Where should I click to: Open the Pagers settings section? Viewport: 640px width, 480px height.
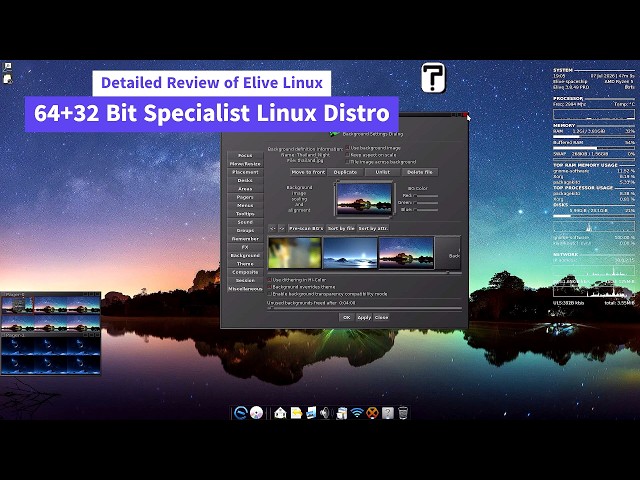(245, 197)
